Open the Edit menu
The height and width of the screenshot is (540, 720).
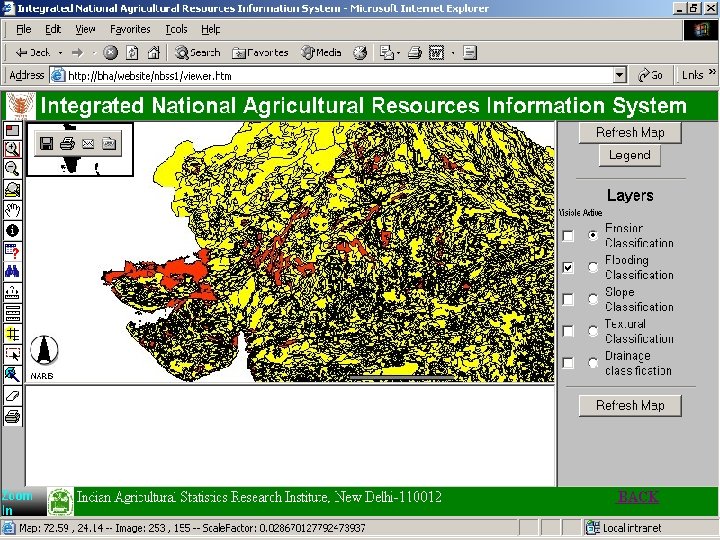tap(53, 29)
